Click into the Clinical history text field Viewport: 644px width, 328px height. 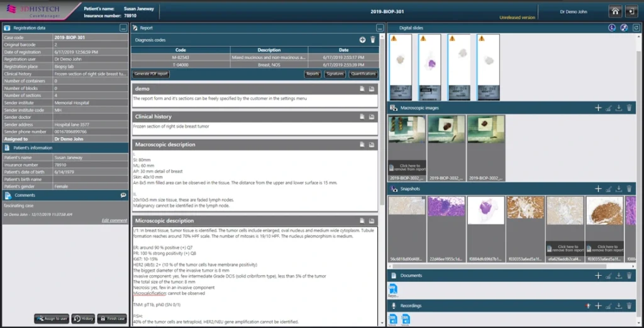[255, 128]
